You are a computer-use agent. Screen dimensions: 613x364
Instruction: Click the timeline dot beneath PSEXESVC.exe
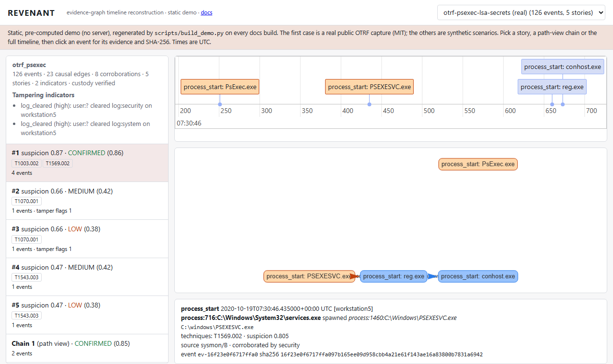coord(369,104)
